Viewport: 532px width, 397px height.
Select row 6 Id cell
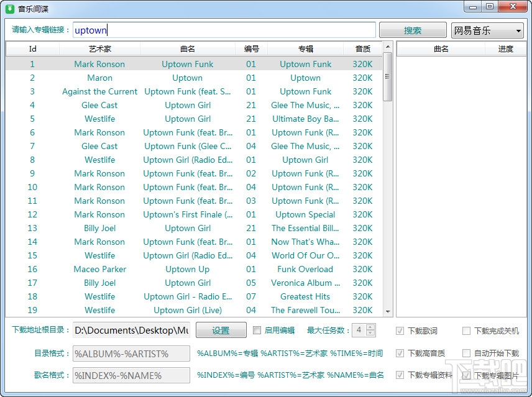point(32,132)
